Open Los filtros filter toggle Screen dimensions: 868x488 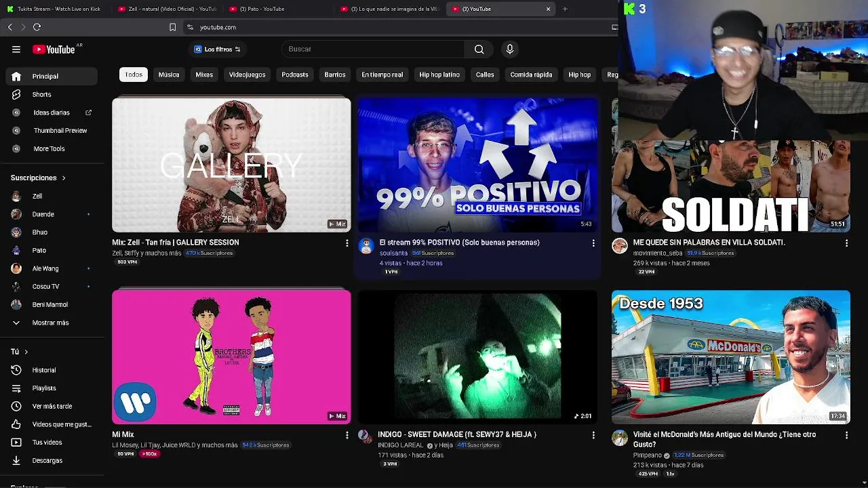[x=217, y=49]
